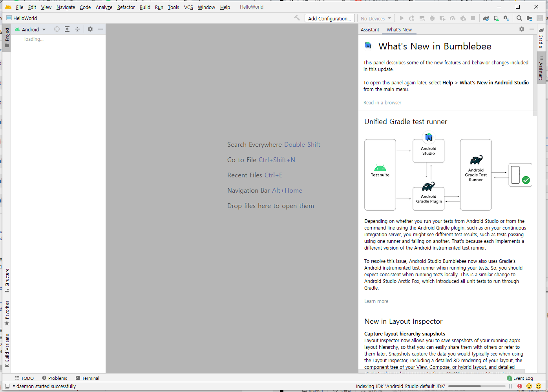The height and width of the screenshot is (392, 548).
Task: Toggle the Project tool window stripe
Action: point(7,37)
